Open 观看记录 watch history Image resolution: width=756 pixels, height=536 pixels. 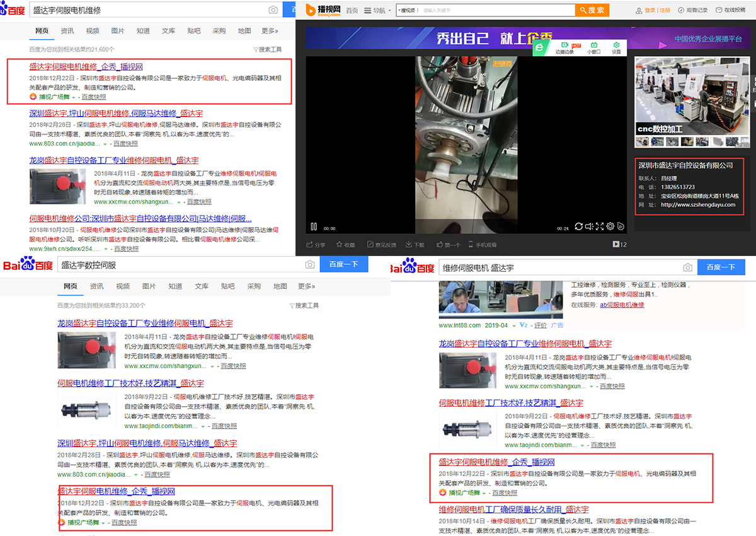pyautogui.click(x=693, y=11)
